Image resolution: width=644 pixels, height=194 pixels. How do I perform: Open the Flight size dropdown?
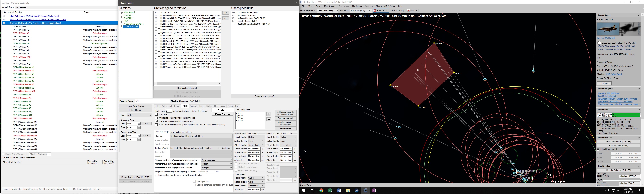tap(201, 136)
